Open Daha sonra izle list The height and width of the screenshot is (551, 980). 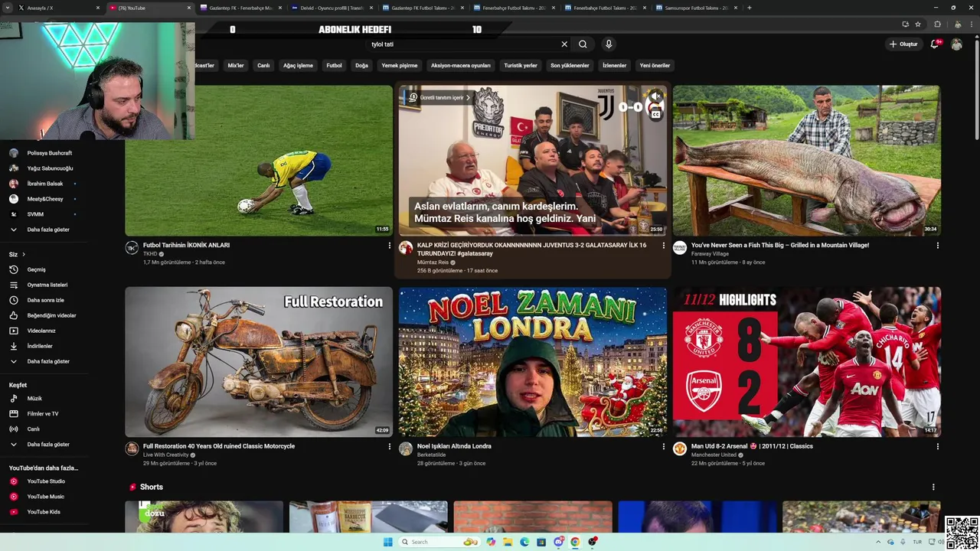[44, 300]
